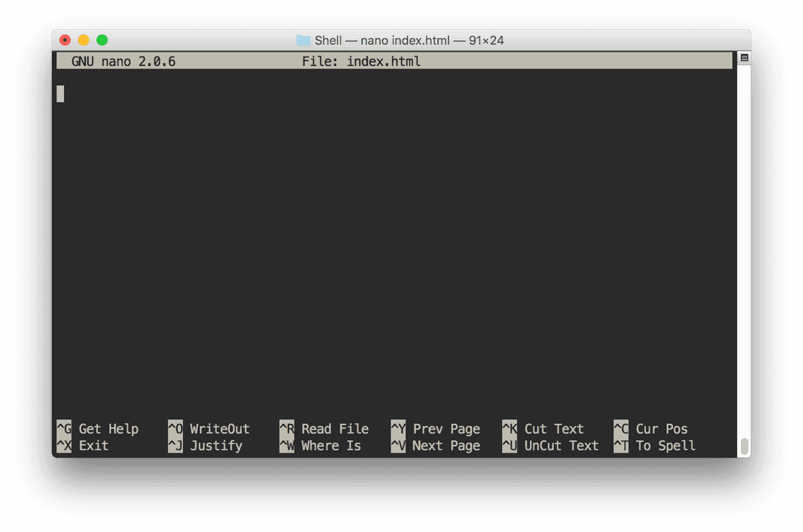This screenshot has width=803, height=532.
Task: Click the ^T To Spell shortcut
Action: pyautogui.click(x=655, y=446)
